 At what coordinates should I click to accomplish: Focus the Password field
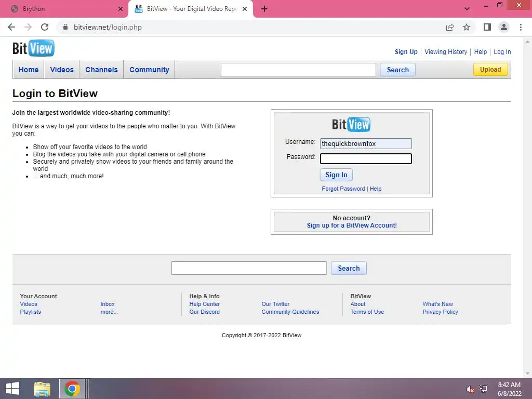(366, 159)
